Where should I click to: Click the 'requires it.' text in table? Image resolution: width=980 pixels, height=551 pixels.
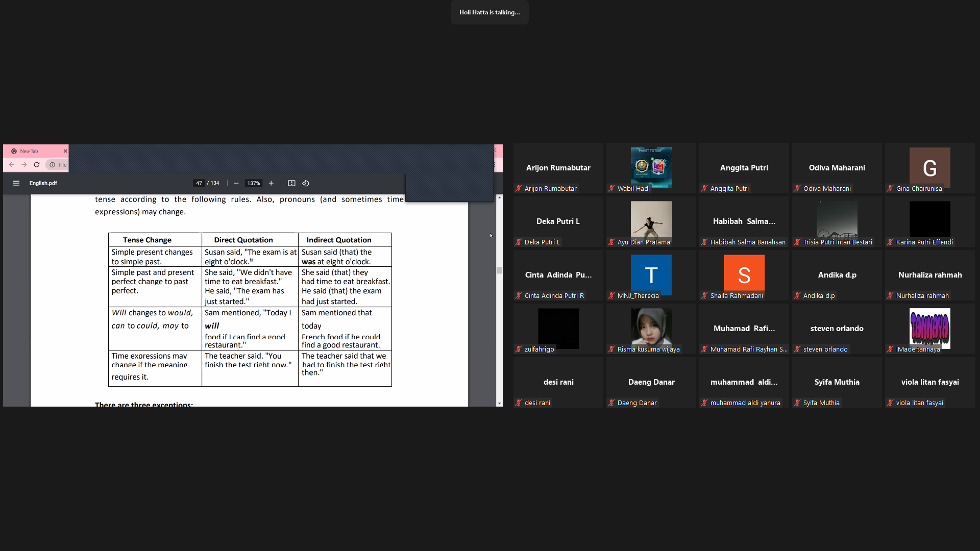[x=130, y=377]
